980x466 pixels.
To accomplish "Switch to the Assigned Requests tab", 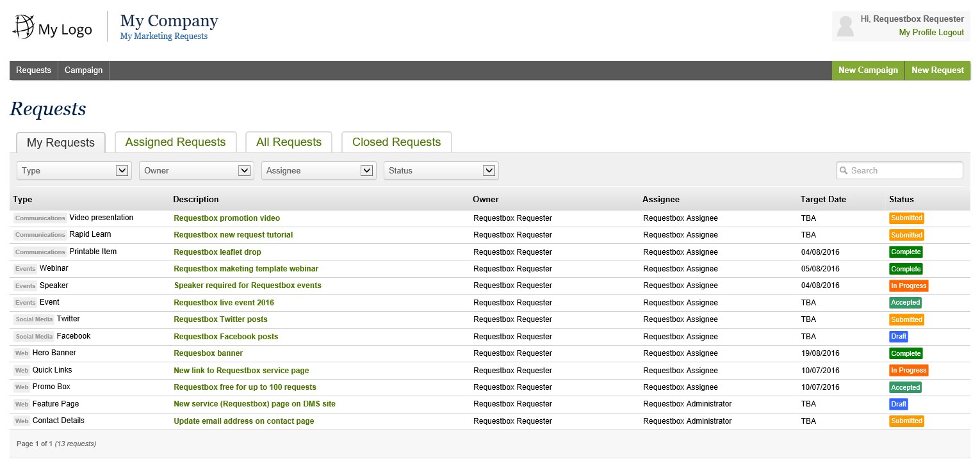I will (x=176, y=142).
